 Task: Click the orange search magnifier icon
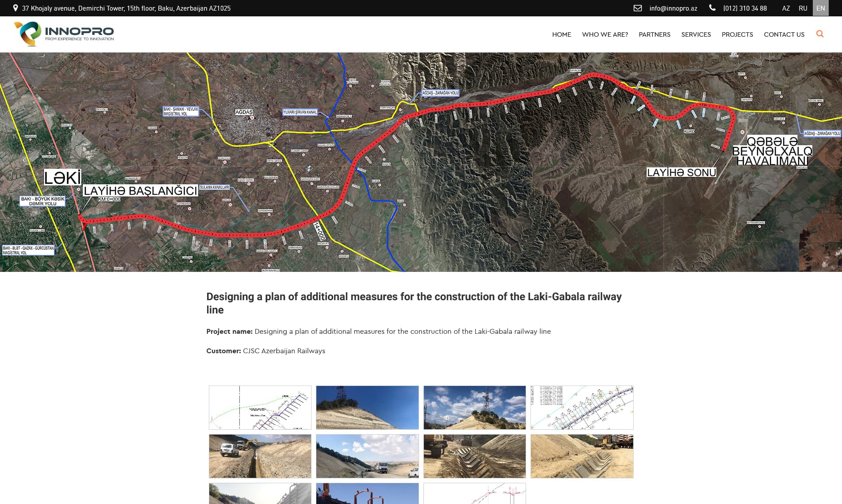pos(819,34)
